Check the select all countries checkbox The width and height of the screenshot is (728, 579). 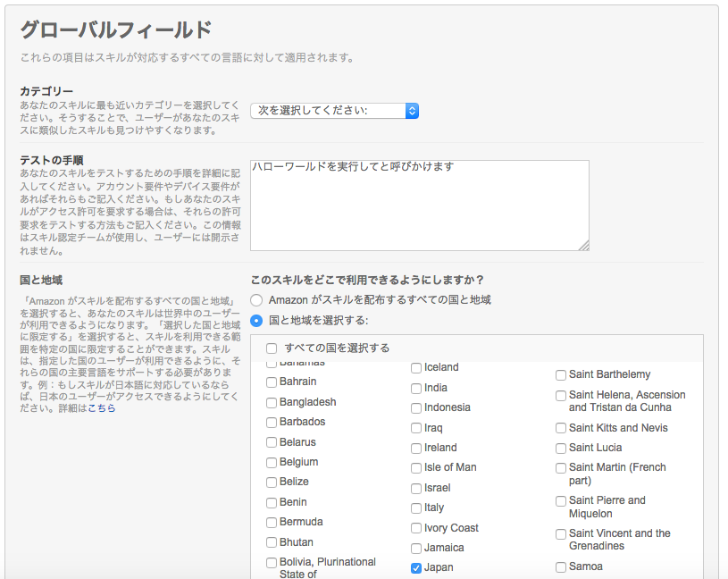click(x=272, y=348)
